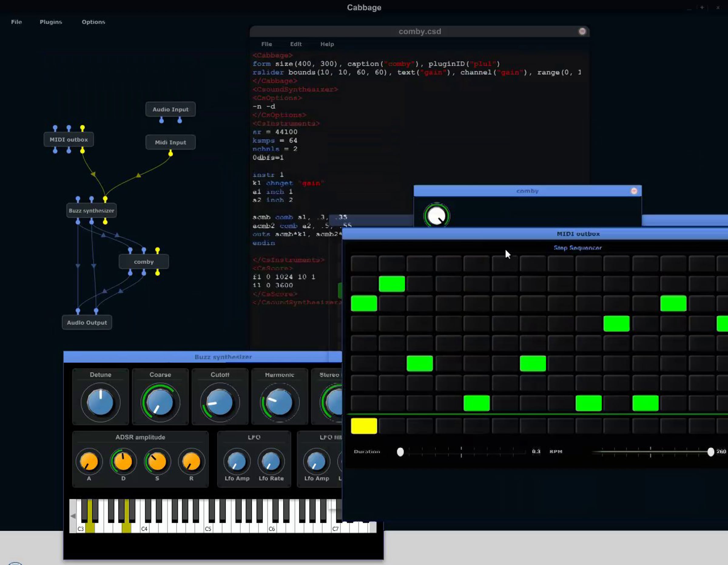Screen dimensions: 728x565
Task: Click the Lfo Rate knob
Action: [271, 462]
